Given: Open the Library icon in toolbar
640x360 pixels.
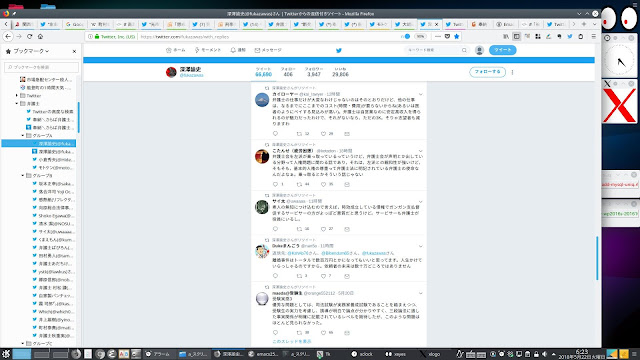Looking at the screenshot, I should pos(506,36).
